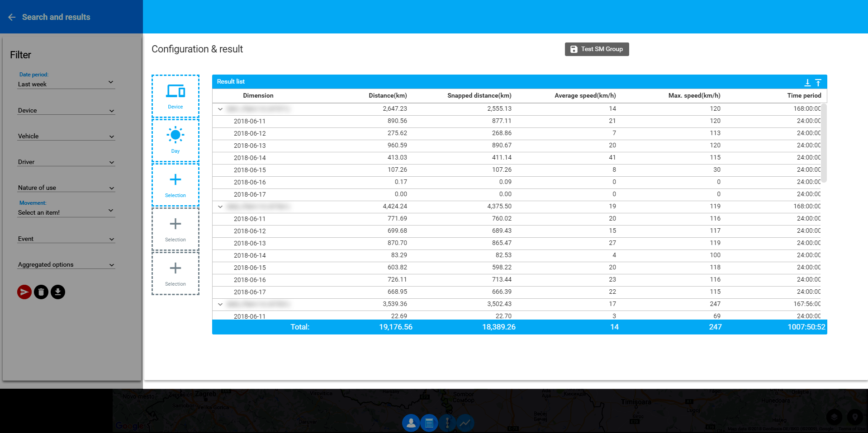Image resolution: width=868 pixels, height=433 pixels.
Task: Click the list report icon on the map toolbar
Action: pyautogui.click(x=429, y=423)
